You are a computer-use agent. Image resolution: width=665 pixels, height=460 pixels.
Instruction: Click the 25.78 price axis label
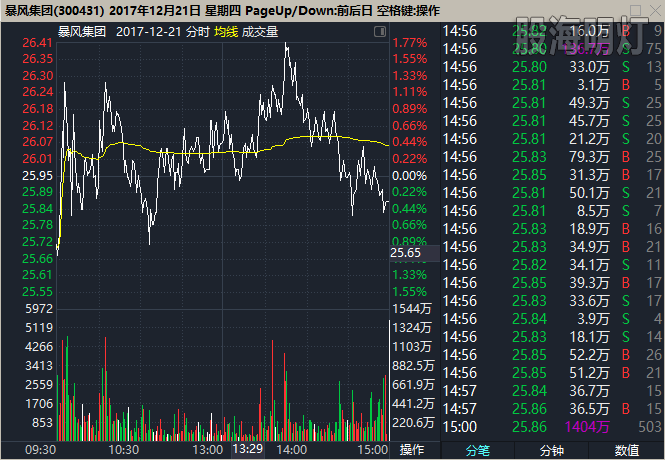coord(37,225)
